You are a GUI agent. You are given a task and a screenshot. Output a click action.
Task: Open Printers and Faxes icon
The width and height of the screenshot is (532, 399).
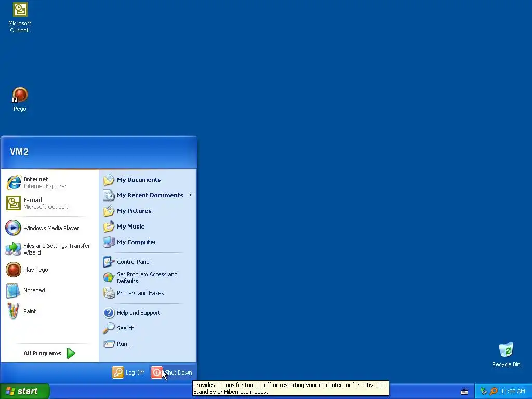pos(109,293)
